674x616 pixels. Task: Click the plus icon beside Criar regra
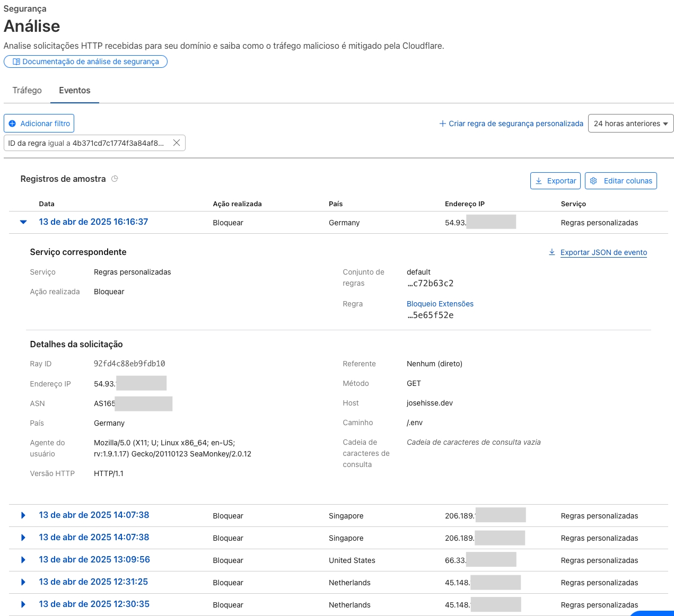tap(442, 124)
